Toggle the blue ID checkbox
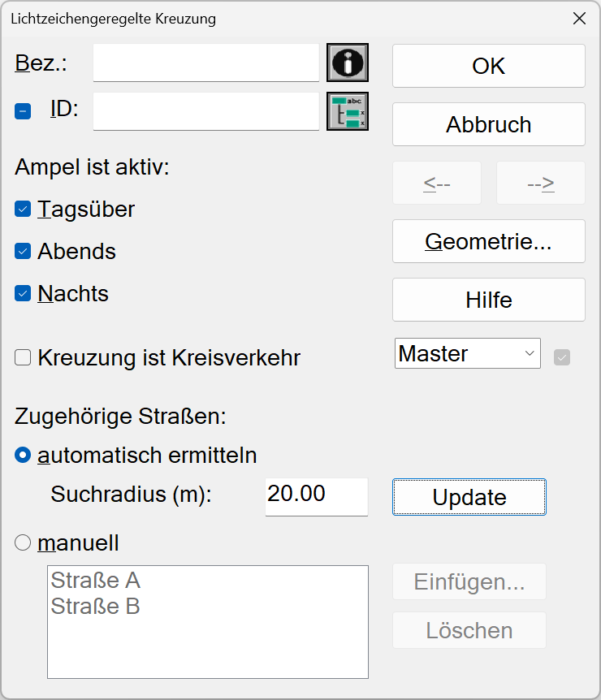Image resolution: width=601 pixels, height=700 pixels. [x=23, y=111]
